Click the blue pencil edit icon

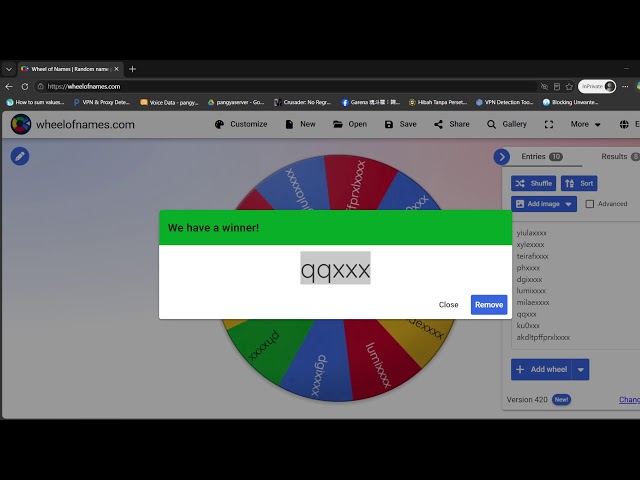tap(20, 156)
